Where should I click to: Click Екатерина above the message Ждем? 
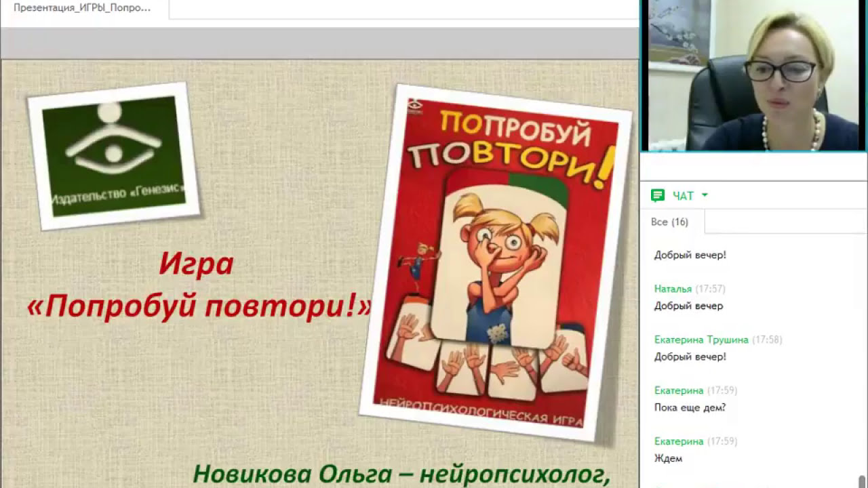(x=679, y=441)
